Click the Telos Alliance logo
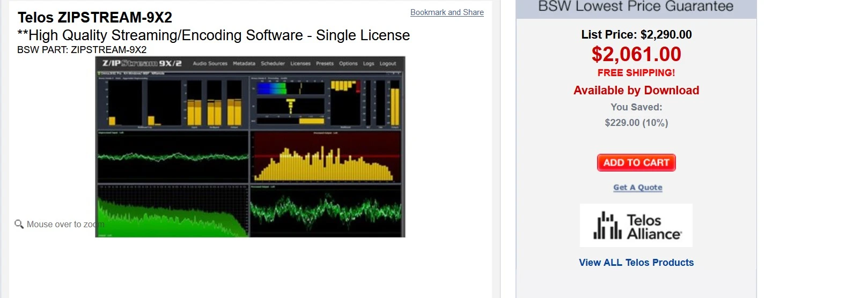868x298 pixels. pos(636,226)
